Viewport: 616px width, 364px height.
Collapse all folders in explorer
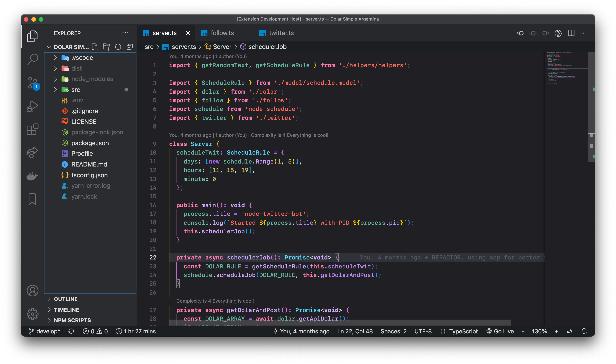coord(130,47)
